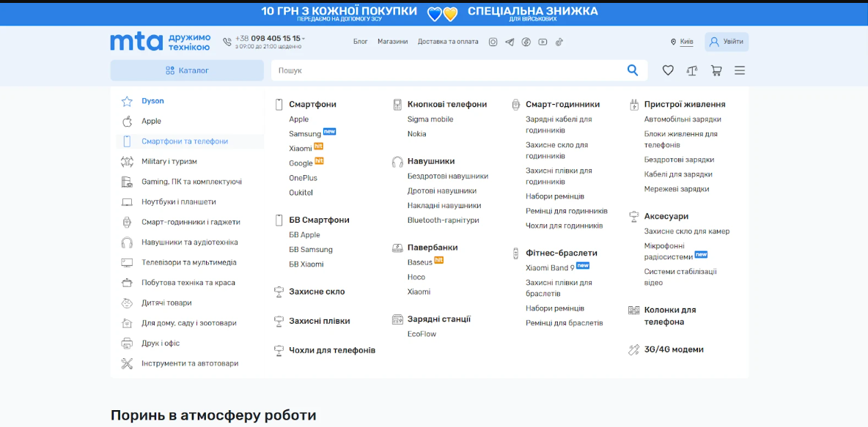Open Бездротові зарядки link
Viewport: 868px width, 427px height.
click(x=680, y=159)
